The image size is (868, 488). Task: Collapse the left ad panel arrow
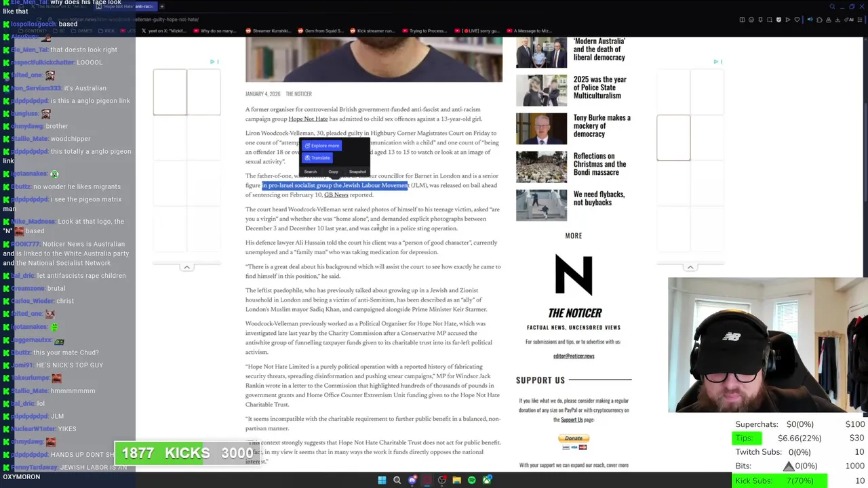186,267
